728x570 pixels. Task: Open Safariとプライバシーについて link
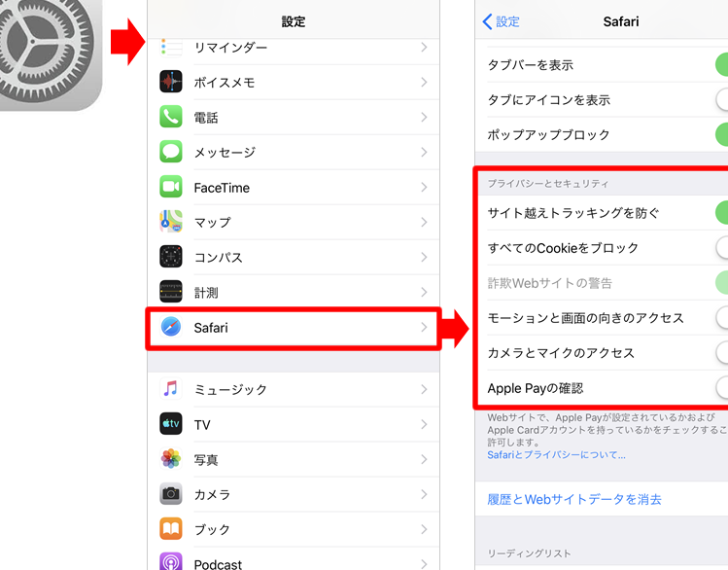pos(556,455)
